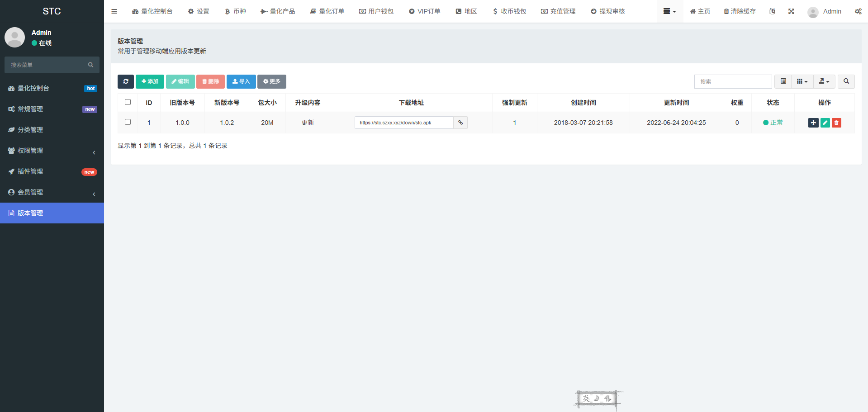
Task: Click the large Admin avatar in the sidebar
Action: 14,37
